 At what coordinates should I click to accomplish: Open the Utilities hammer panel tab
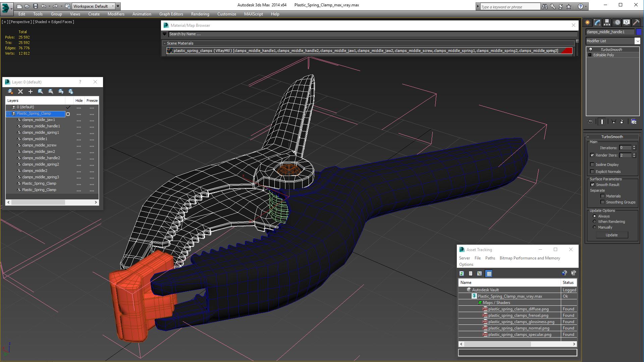click(x=636, y=22)
